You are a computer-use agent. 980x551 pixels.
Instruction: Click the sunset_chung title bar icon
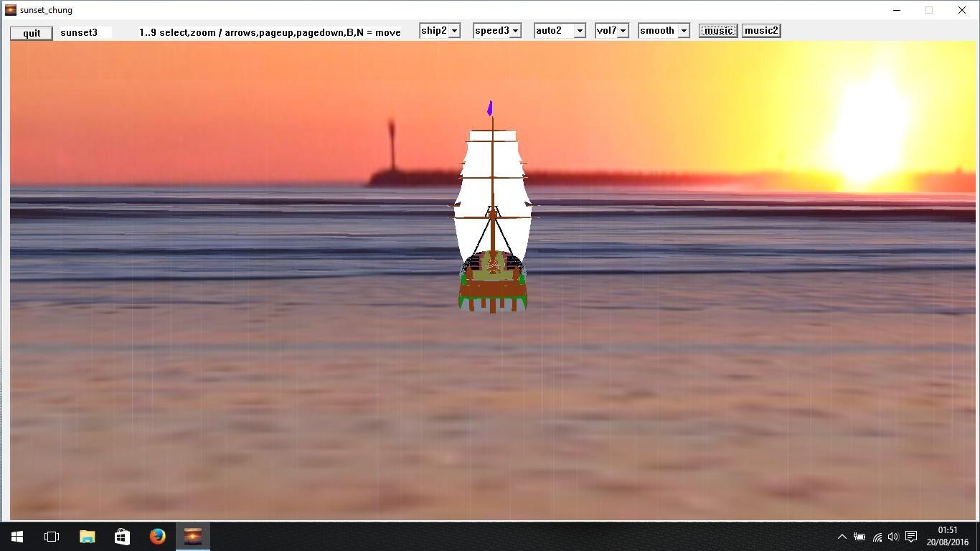click(10, 10)
